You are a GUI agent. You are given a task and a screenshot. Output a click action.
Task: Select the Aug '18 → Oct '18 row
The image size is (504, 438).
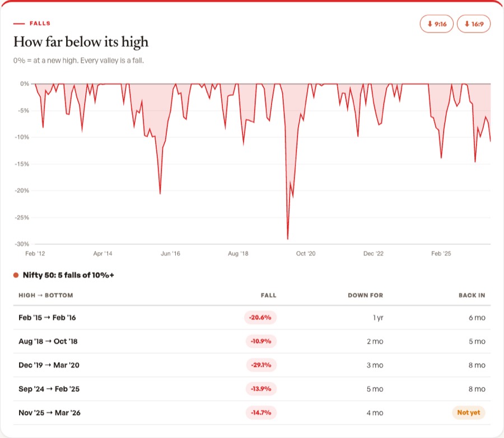click(x=252, y=341)
